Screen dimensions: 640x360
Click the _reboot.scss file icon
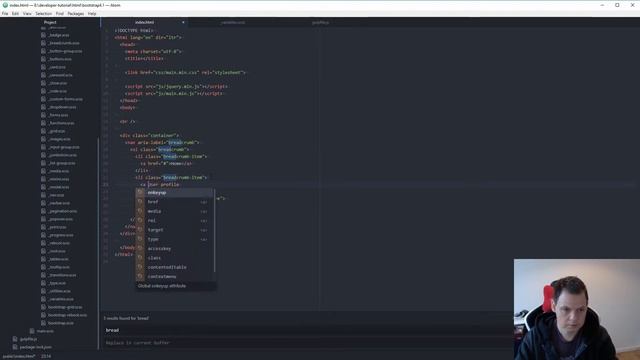pyautogui.click(x=43, y=243)
